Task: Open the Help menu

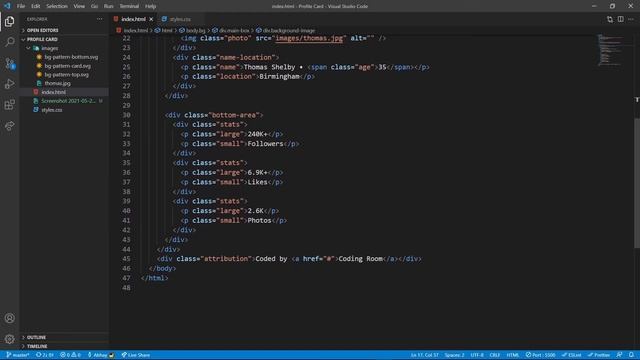Action: coord(151,6)
